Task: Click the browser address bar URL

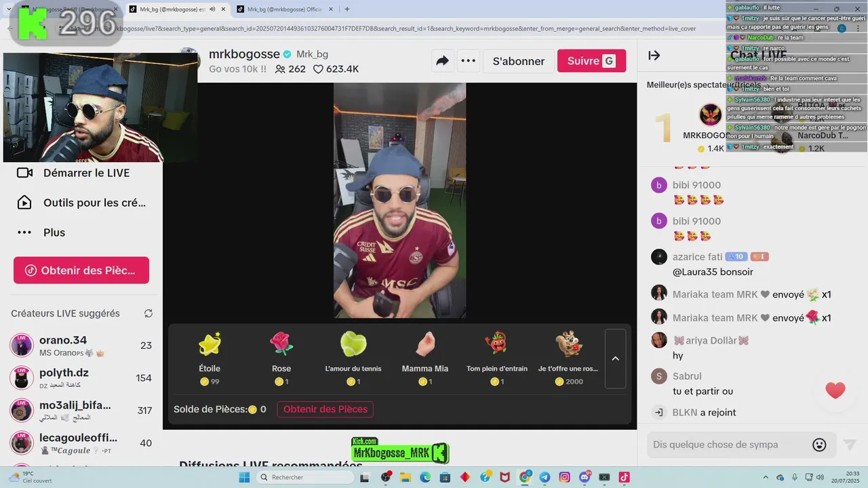Action: (407, 28)
